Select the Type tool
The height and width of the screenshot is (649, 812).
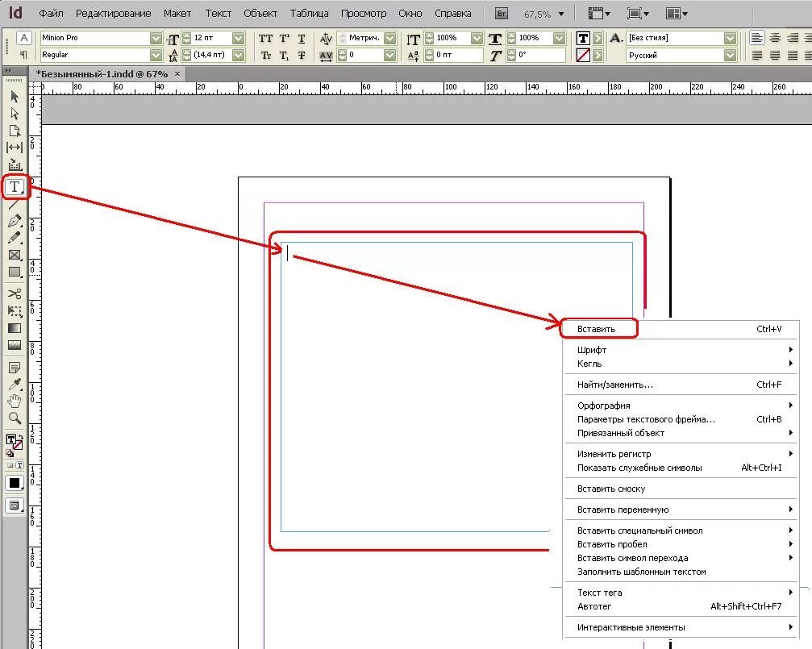tap(15, 186)
